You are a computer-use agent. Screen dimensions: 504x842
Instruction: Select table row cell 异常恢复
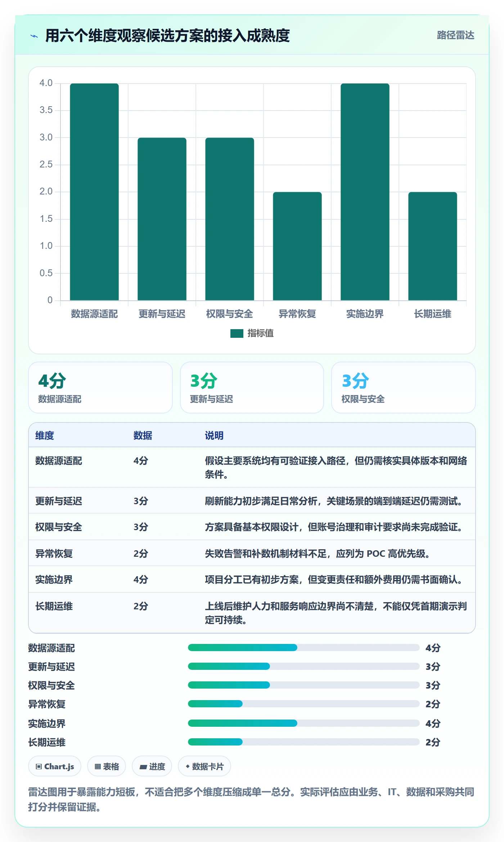click(54, 554)
